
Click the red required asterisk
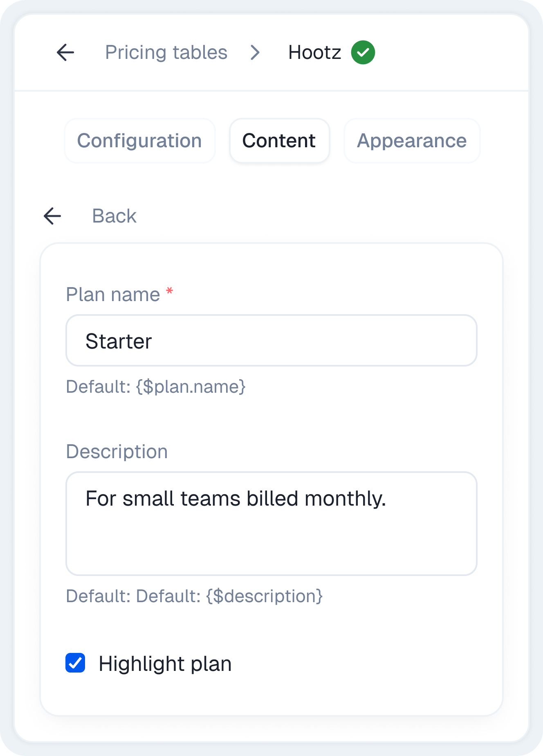[x=169, y=292]
